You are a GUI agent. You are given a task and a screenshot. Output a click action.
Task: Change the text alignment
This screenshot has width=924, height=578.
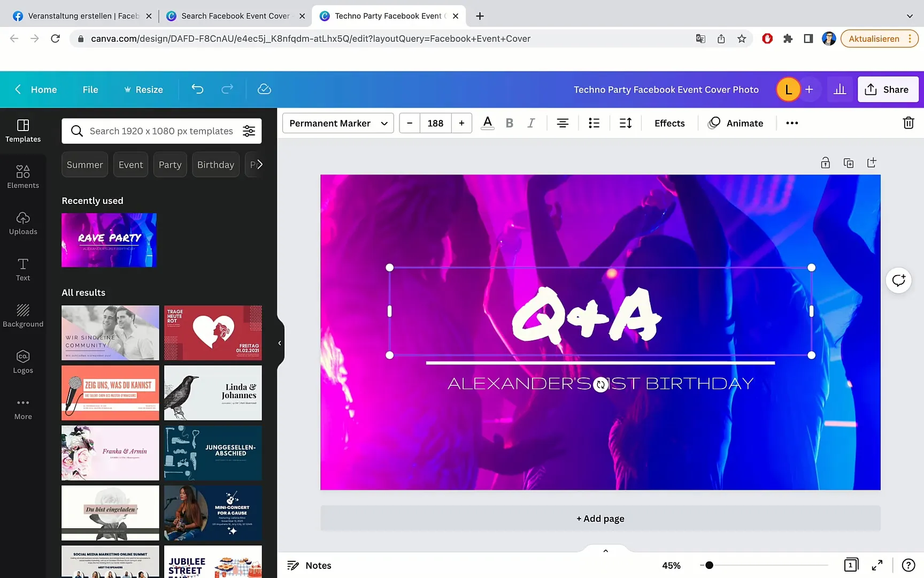(563, 123)
